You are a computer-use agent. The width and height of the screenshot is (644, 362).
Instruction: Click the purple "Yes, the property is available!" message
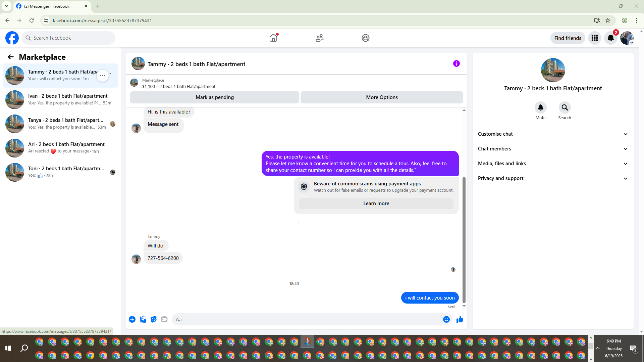(360, 164)
